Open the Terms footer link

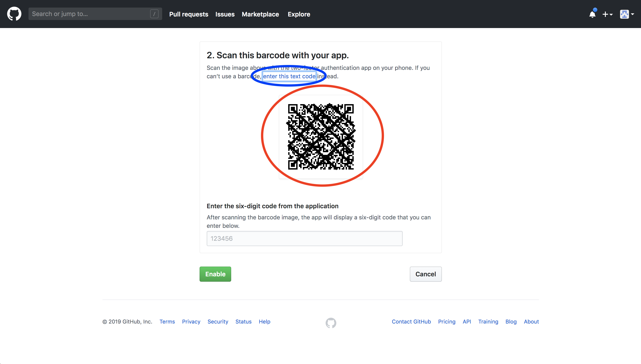pyautogui.click(x=167, y=322)
